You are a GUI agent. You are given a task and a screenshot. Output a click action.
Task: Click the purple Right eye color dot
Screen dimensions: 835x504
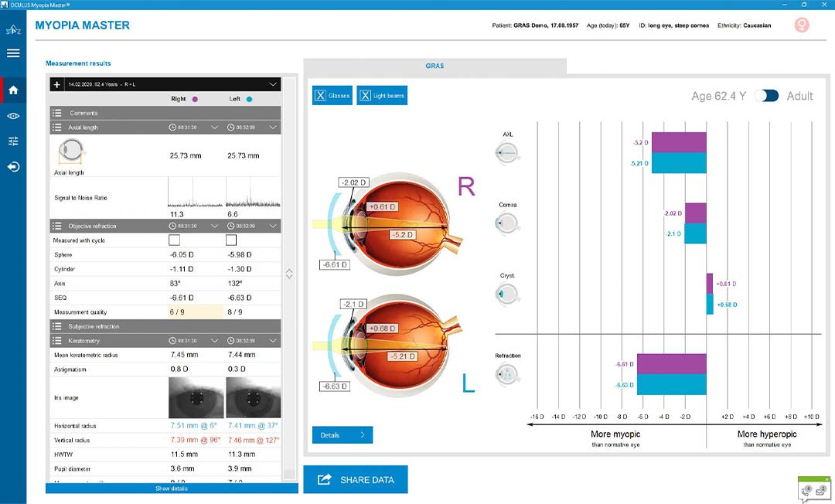pos(195,99)
